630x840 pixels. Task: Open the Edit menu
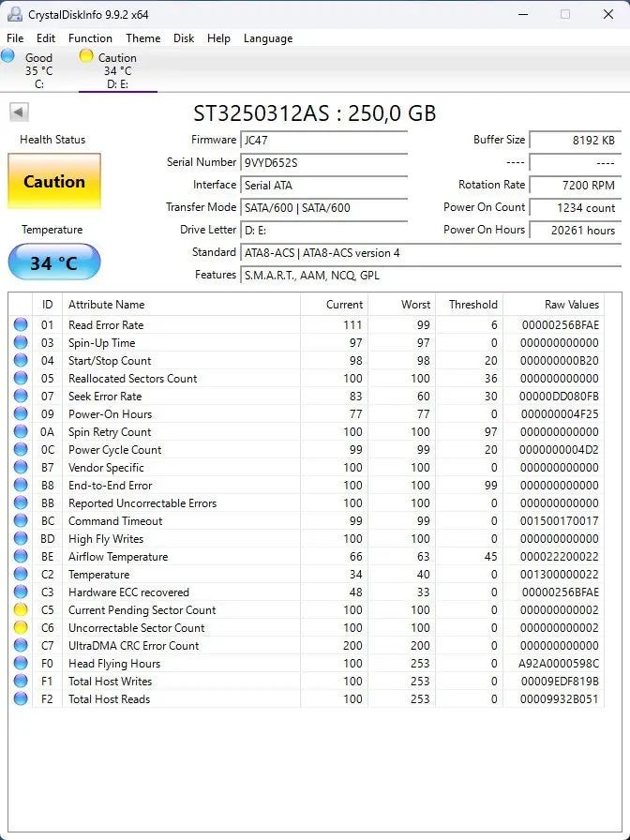pos(46,38)
